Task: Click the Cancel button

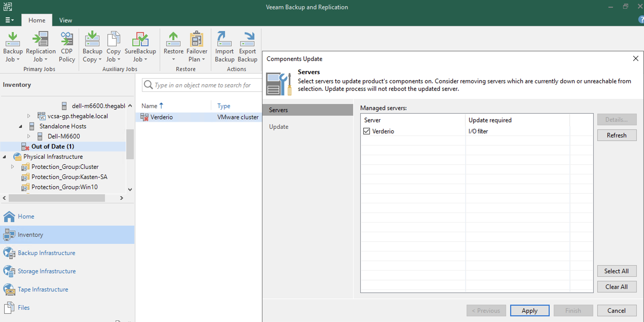Action: (x=617, y=311)
